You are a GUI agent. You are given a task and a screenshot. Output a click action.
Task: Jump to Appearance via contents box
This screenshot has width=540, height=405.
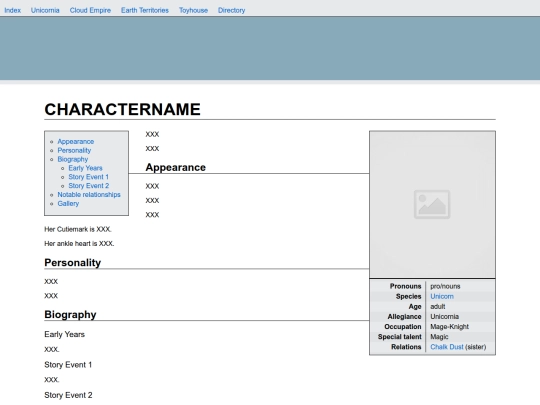click(x=76, y=142)
